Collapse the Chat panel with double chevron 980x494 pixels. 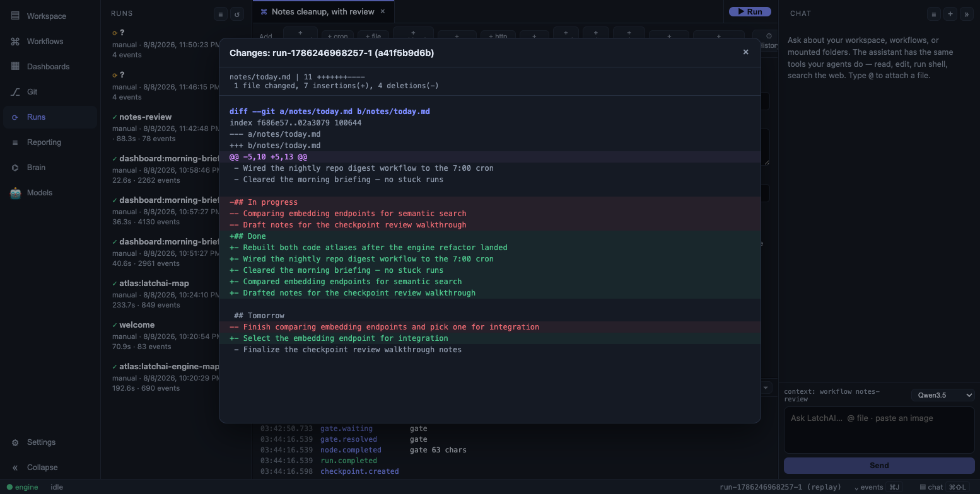pyautogui.click(x=966, y=14)
